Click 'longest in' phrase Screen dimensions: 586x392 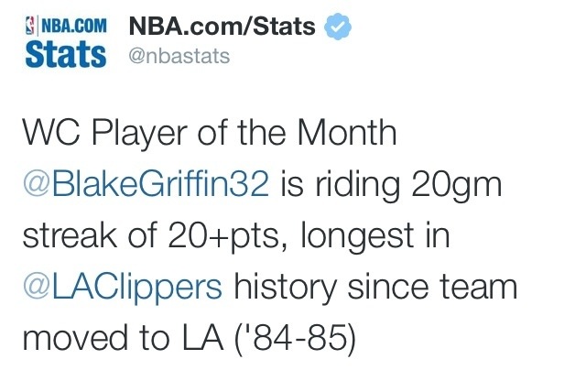pos(375,236)
